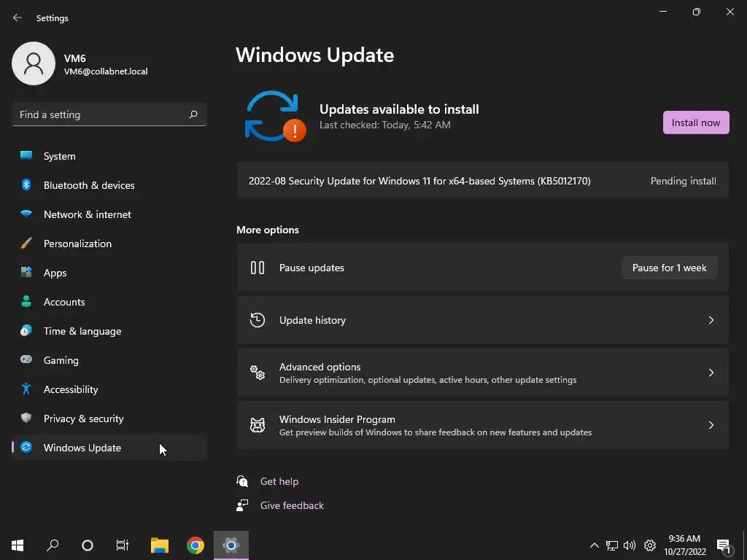The height and width of the screenshot is (560, 747).
Task: Open Accounts settings category
Action: 109,302
